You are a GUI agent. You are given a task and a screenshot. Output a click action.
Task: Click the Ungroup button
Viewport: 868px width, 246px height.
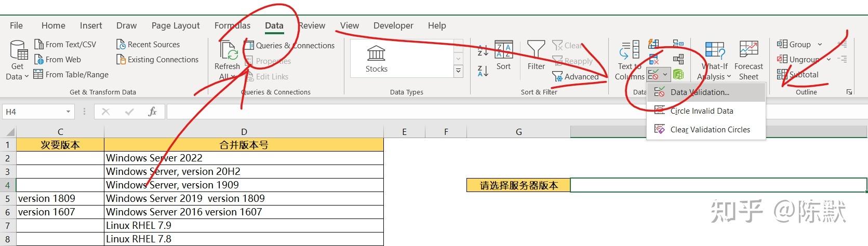pos(798,60)
